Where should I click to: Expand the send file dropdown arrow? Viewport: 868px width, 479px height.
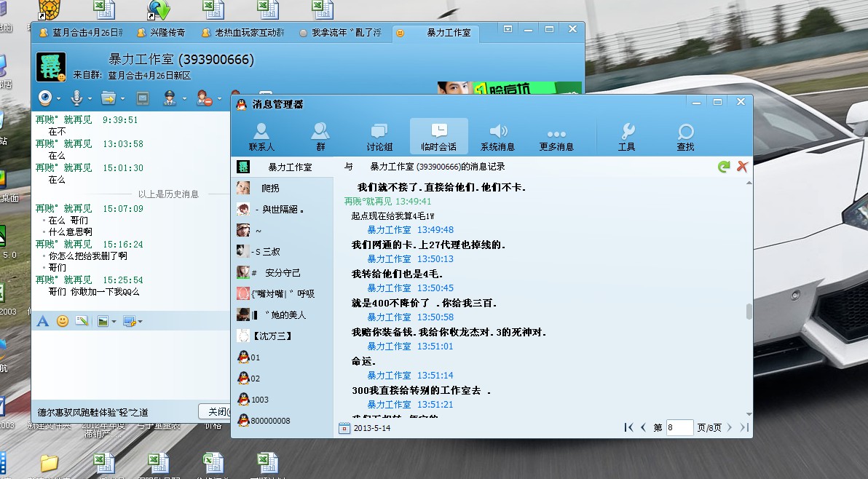coord(122,98)
